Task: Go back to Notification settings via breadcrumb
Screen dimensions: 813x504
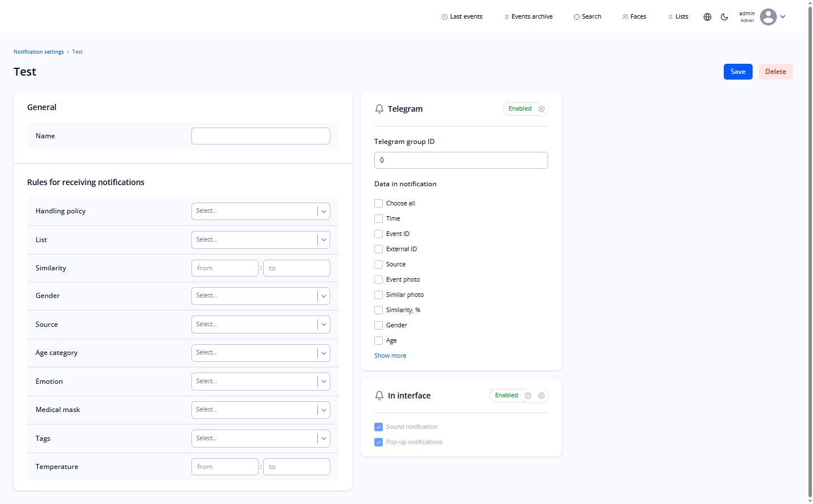Action: tap(38, 51)
